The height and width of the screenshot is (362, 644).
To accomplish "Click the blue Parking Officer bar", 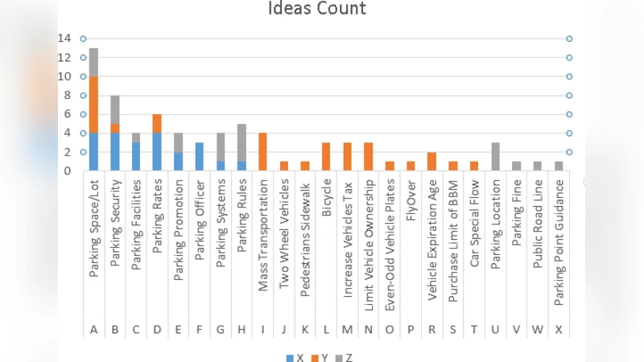I will (199, 156).
